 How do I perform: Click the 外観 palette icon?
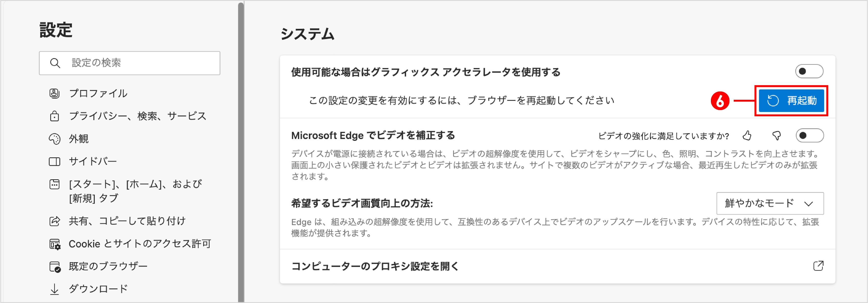tap(55, 138)
